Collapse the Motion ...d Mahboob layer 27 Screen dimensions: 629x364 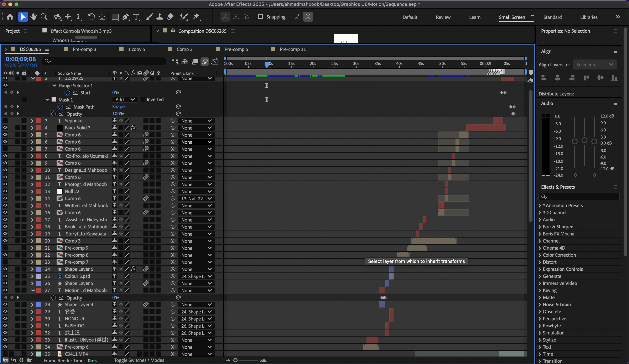pyautogui.click(x=33, y=290)
